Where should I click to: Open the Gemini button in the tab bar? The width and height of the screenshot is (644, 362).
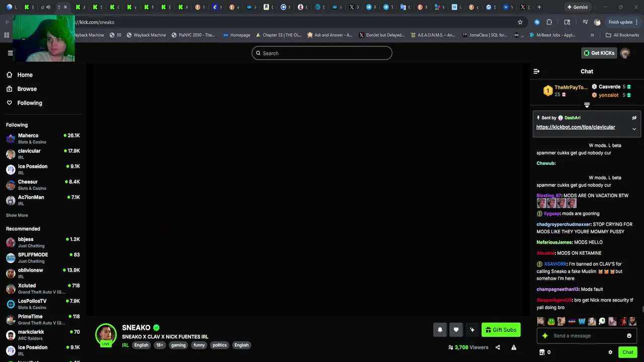pos(577,7)
